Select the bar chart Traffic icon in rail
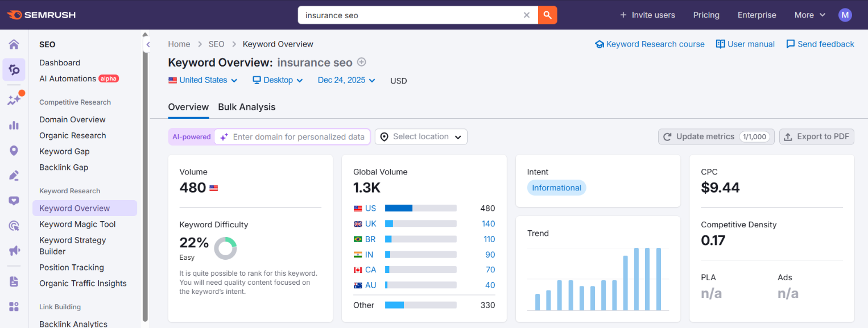The height and width of the screenshot is (328, 868). (x=14, y=125)
